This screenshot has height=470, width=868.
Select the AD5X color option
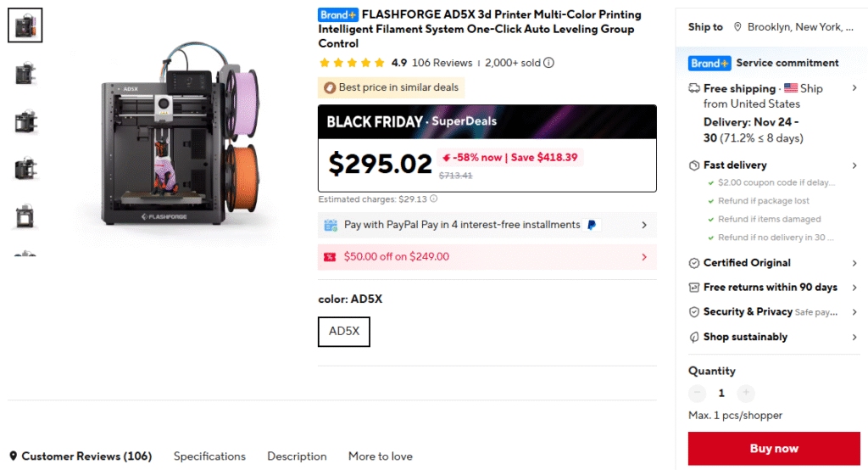pos(344,332)
